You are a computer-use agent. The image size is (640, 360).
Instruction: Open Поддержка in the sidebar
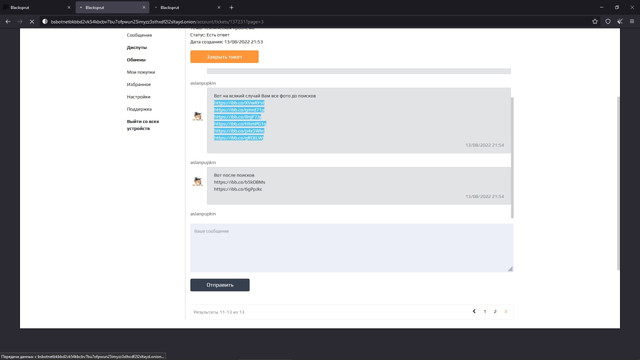139,109
